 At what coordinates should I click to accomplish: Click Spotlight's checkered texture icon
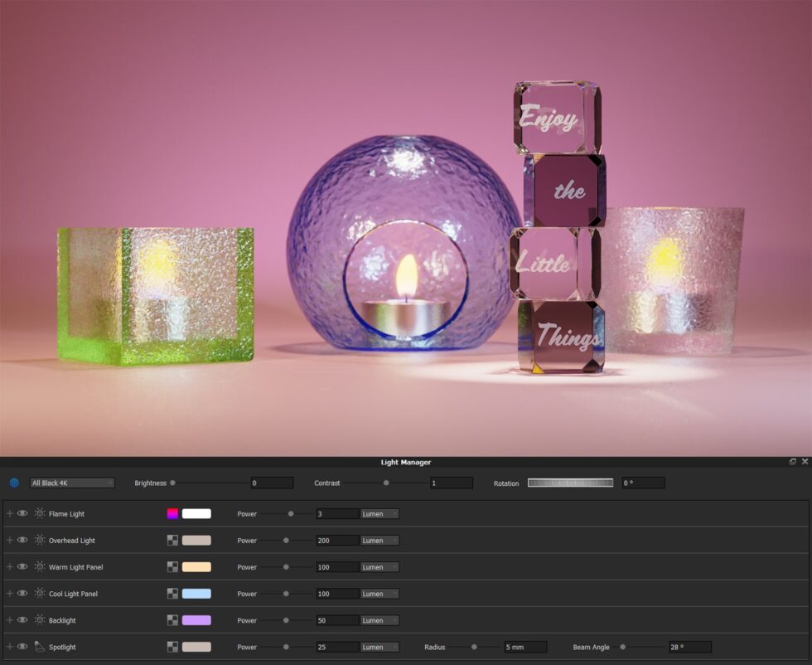pyautogui.click(x=172, y=647)
